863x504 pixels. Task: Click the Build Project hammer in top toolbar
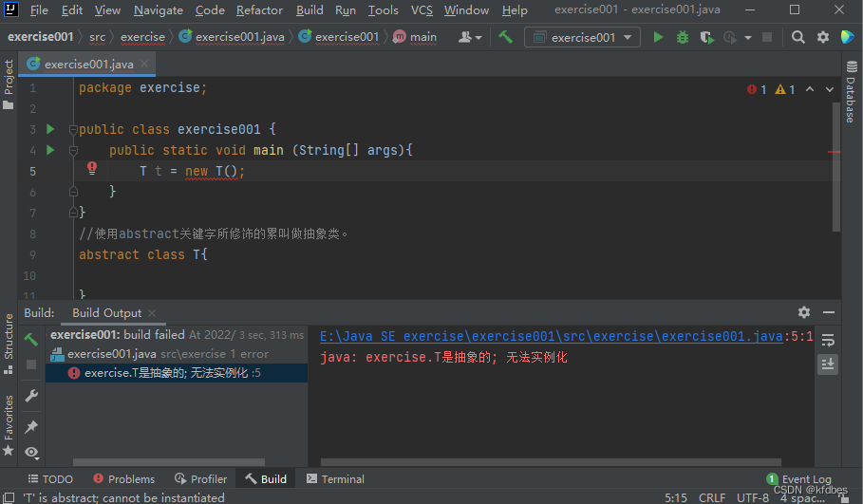point(506,37)
